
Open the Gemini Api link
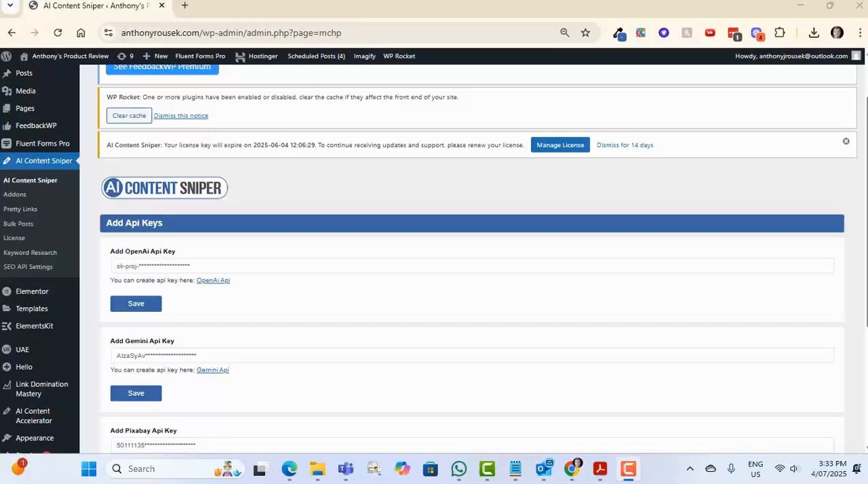point(212,370)
